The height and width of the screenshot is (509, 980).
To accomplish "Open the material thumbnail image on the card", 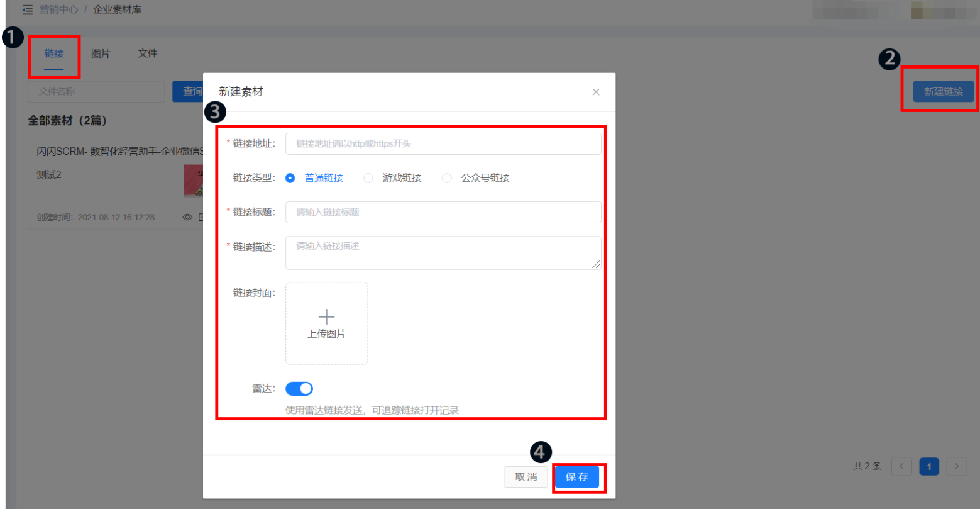I will 192,182.
